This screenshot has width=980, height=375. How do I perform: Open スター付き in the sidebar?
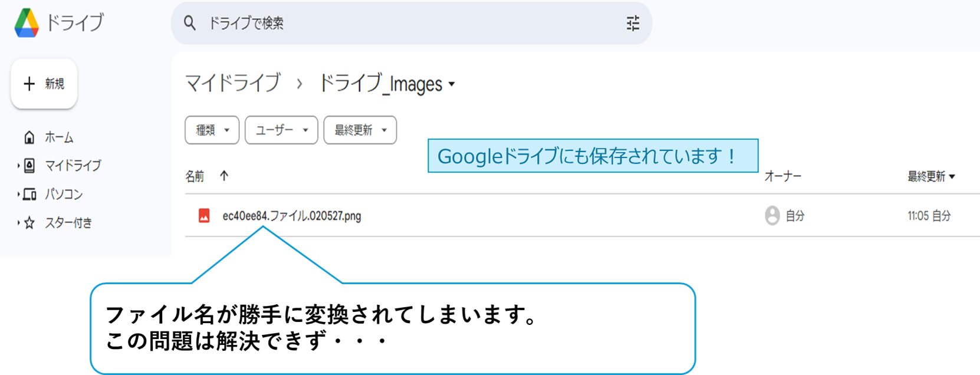(x=69, y=223)
